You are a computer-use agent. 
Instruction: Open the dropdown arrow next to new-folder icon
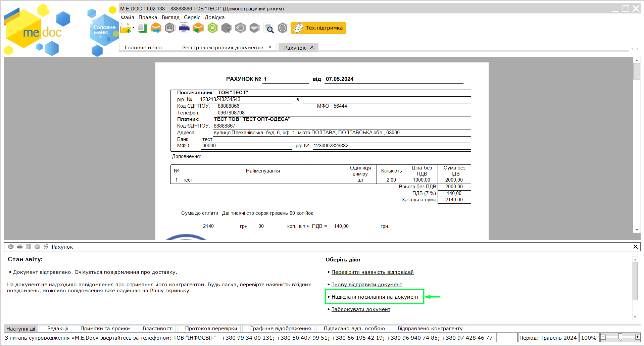point(133,28)
